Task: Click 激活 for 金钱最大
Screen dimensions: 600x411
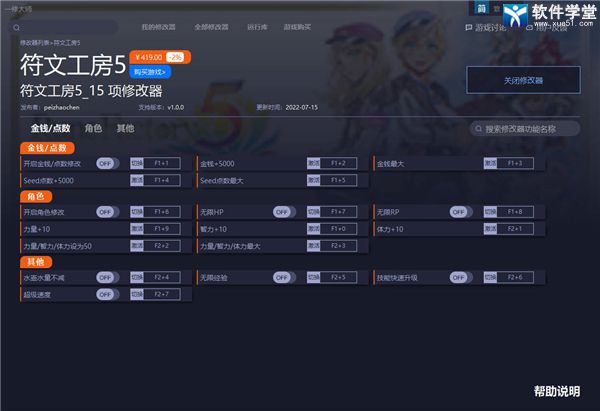Action: [x=490, y=163]
